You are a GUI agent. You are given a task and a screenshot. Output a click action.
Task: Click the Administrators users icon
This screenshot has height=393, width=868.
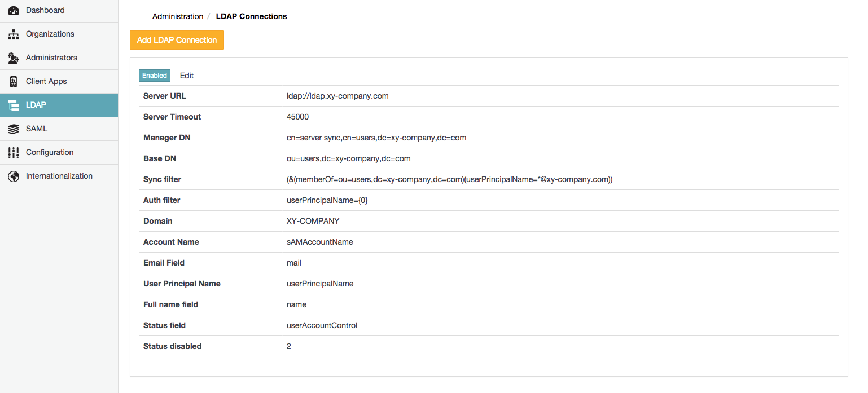pyautogui.click(x=14, y=58)
